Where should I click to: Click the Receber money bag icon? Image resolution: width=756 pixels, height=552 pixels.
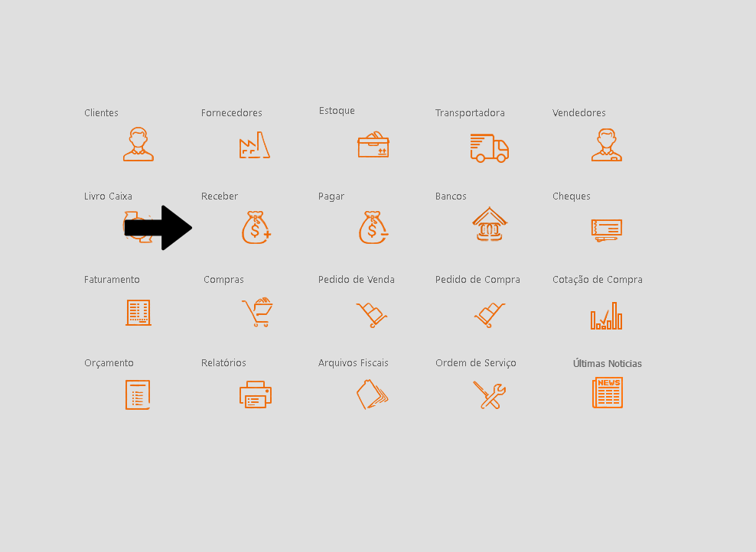(x=256, y=227)
